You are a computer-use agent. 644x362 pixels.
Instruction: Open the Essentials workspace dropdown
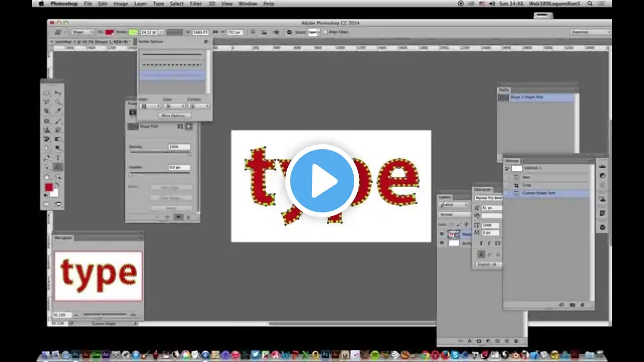(590, 32)
